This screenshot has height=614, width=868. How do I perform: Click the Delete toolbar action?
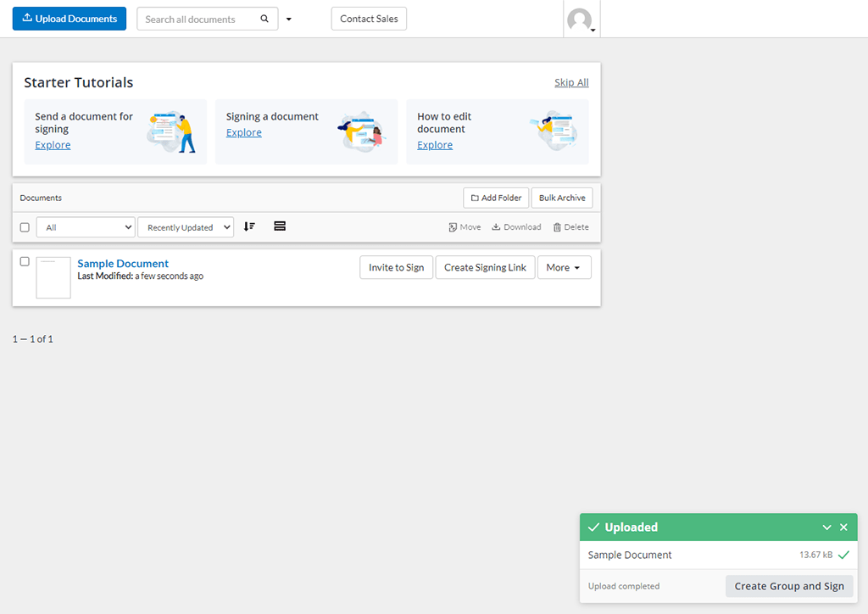[x=570, y=227]
